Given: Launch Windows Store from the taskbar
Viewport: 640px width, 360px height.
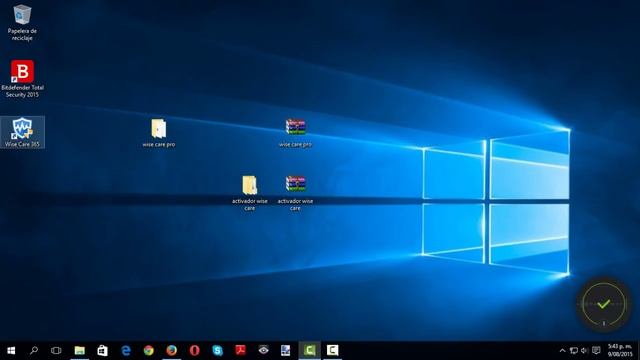Looking at the screenshot, I should tap(102, 351).
